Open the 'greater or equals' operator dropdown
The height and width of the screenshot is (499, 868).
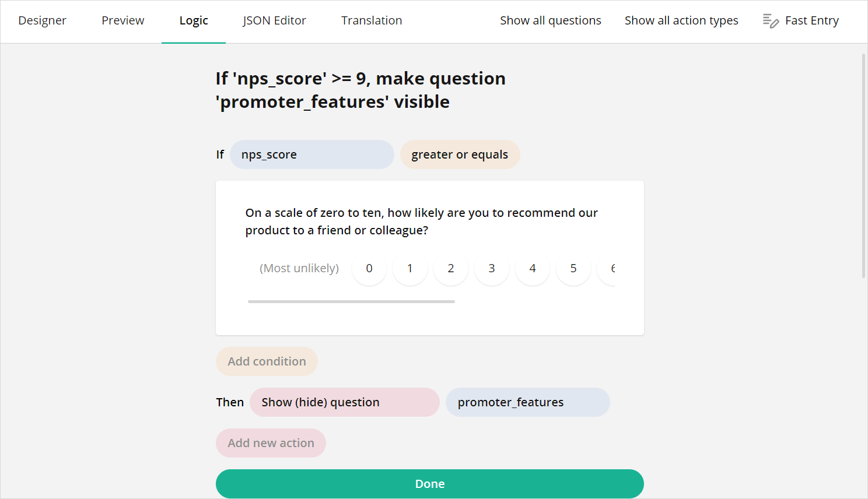[460, 154]
